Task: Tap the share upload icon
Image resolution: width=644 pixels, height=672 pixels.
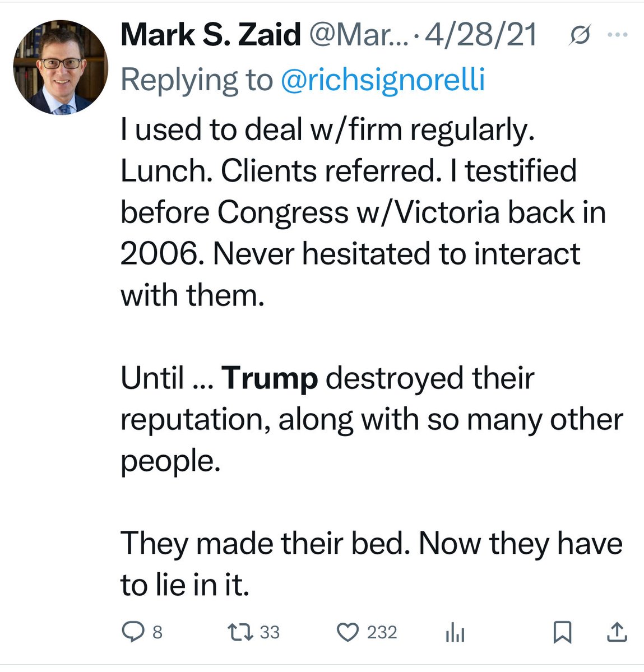Action: coord(617,632)
